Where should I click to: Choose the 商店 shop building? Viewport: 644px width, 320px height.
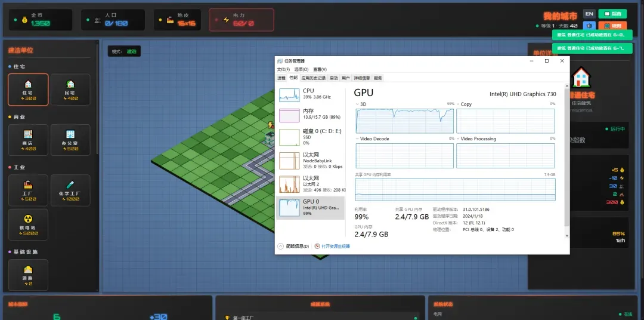pos(27,139)
